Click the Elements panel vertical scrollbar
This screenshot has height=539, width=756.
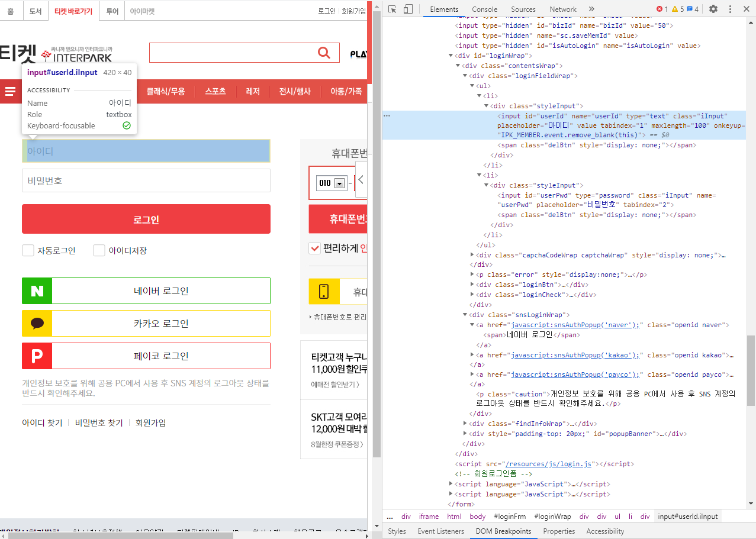tap(751, 370)
